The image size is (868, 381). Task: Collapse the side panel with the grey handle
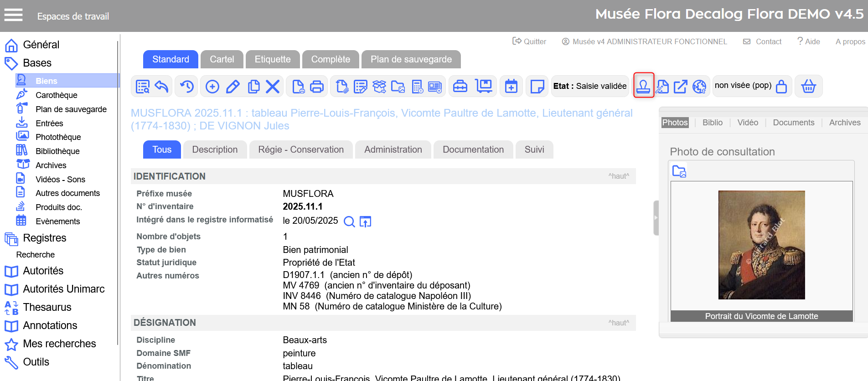coord(656,218)
